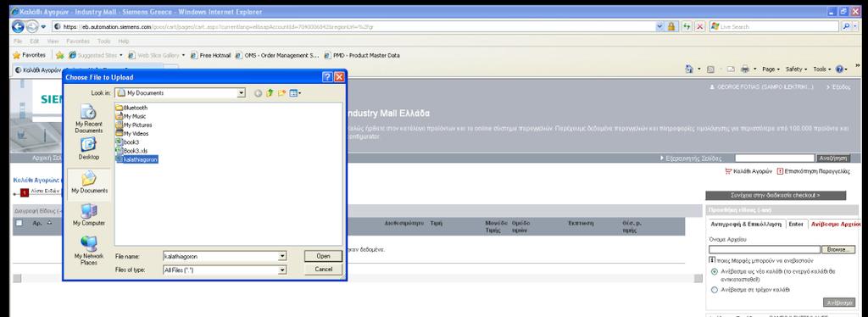Select the Bluetooth folder
Image resolution: width=868 pixels, height=317 pixels.
click(131, 108)
